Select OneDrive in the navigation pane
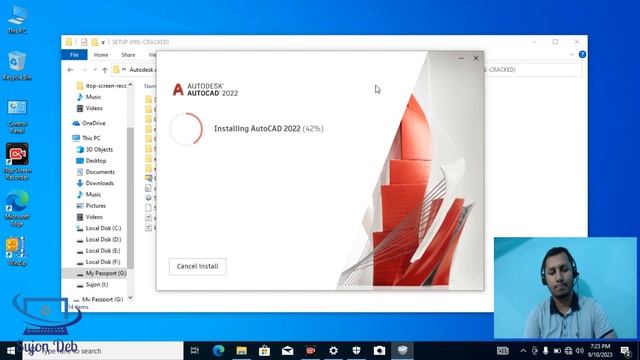This screenshot has width=640, height=360. [89, 123]
